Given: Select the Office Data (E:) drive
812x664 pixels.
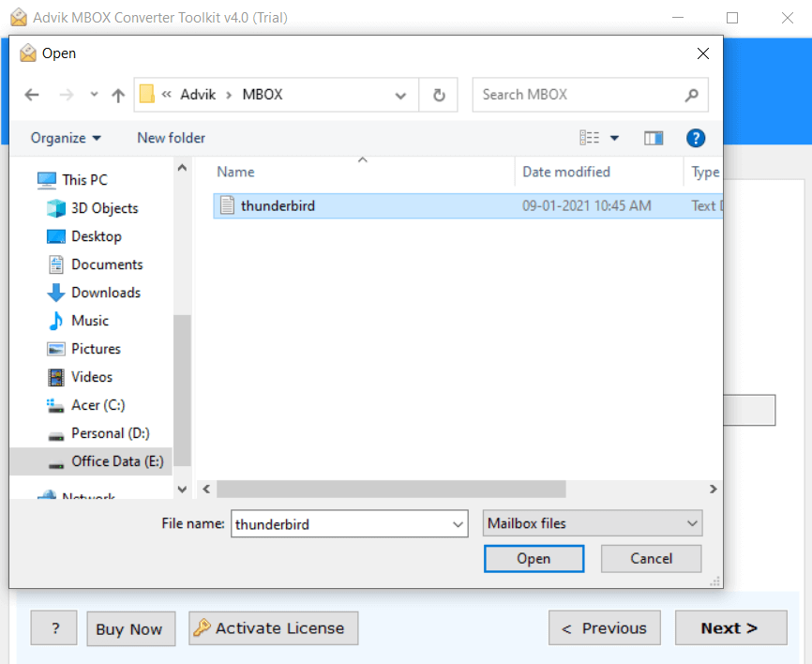Looking at the screenshot, I should pos(91,461).
